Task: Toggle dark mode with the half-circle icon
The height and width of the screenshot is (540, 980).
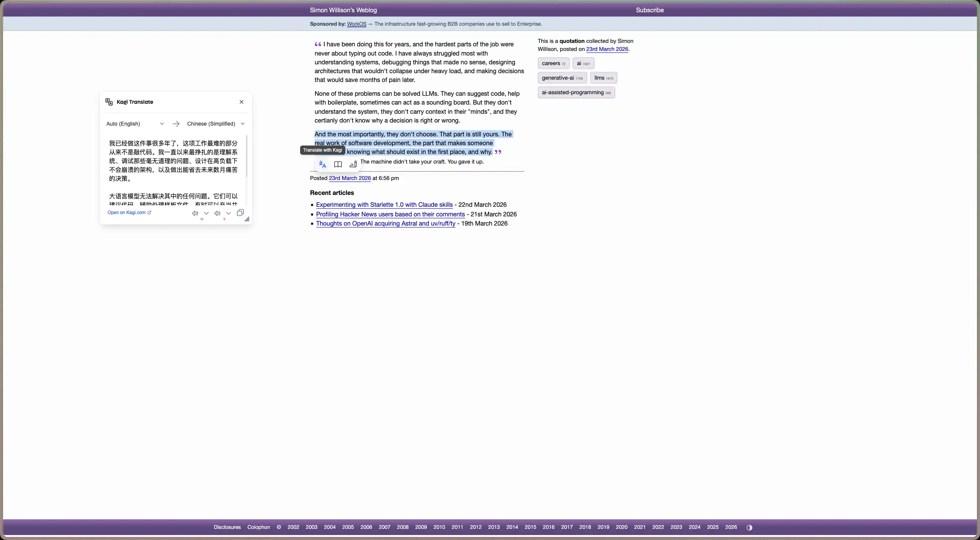Action: [x=749, y=527]
